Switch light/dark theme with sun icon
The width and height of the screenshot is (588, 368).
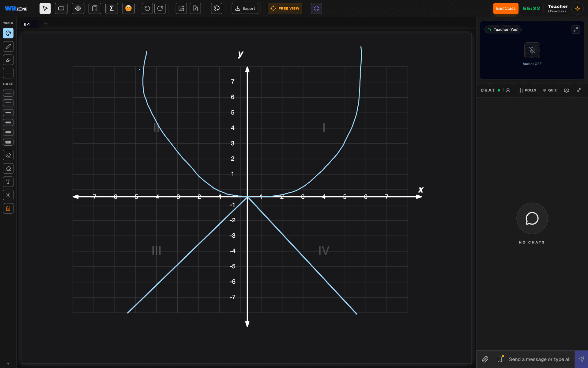[x=577, y=8]
